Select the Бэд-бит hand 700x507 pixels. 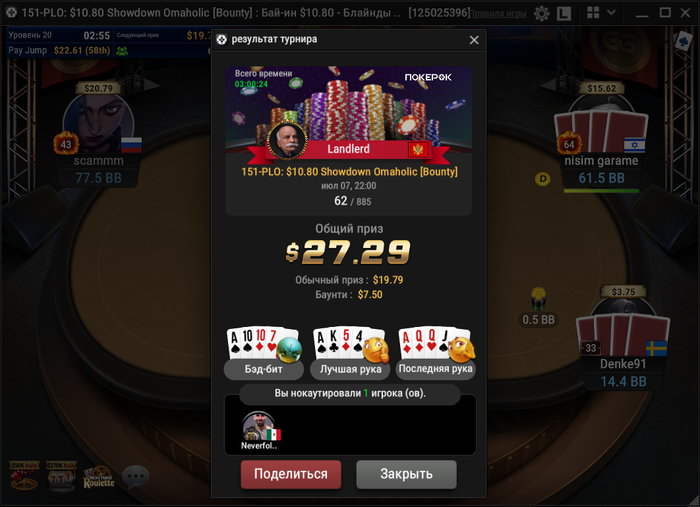[263, 353]
